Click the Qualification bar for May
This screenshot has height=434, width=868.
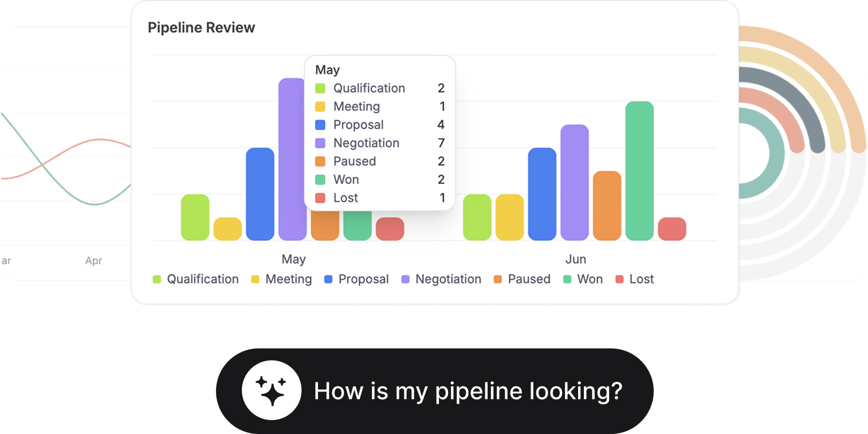(x=195, y=217)
